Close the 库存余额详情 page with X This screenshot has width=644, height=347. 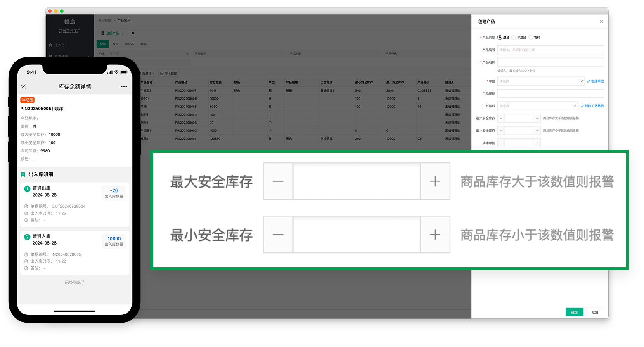click(23, 86)
